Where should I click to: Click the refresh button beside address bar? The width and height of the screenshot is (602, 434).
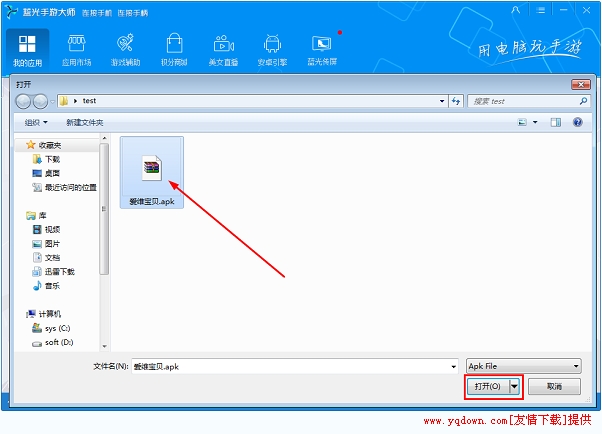[x=457, y=101]
